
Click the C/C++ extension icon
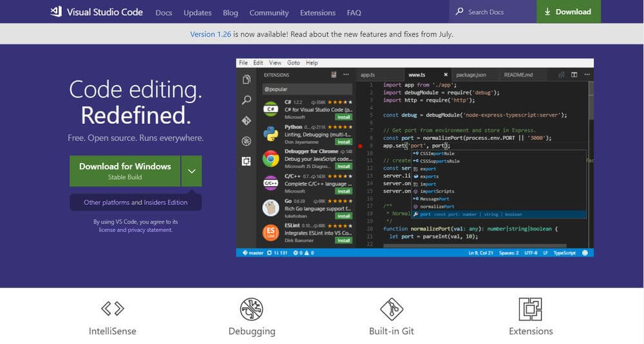pos(270,184)
